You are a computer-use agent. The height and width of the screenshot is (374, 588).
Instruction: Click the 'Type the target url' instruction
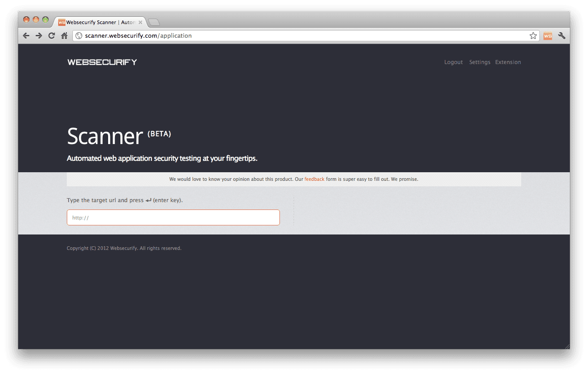coord(125,200)
